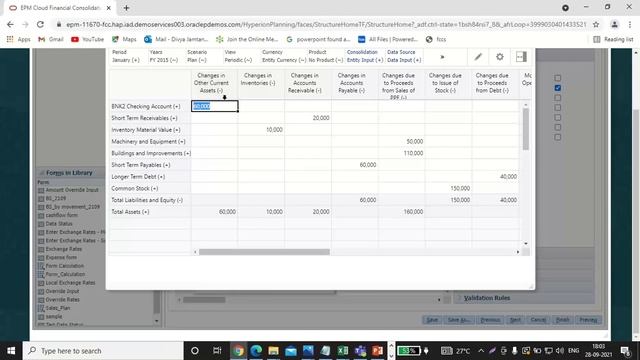This screenshot has width=640, height=360.
Task: Open the Chrome three-dot menu
Action: point(630,24)
